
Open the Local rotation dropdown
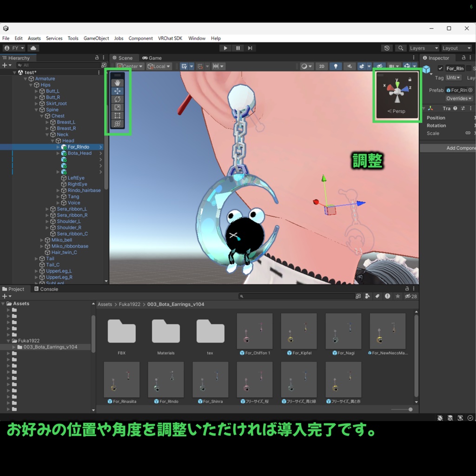coord(159,66)
